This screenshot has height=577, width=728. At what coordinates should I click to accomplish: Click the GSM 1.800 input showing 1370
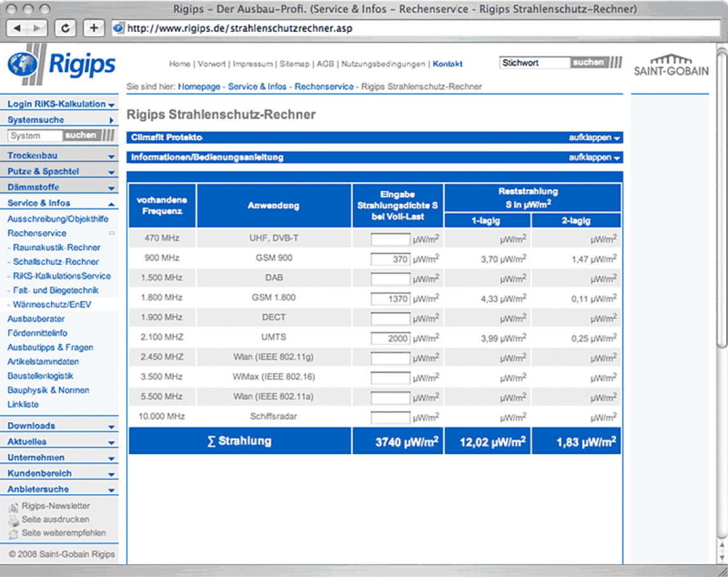(391, 298)
